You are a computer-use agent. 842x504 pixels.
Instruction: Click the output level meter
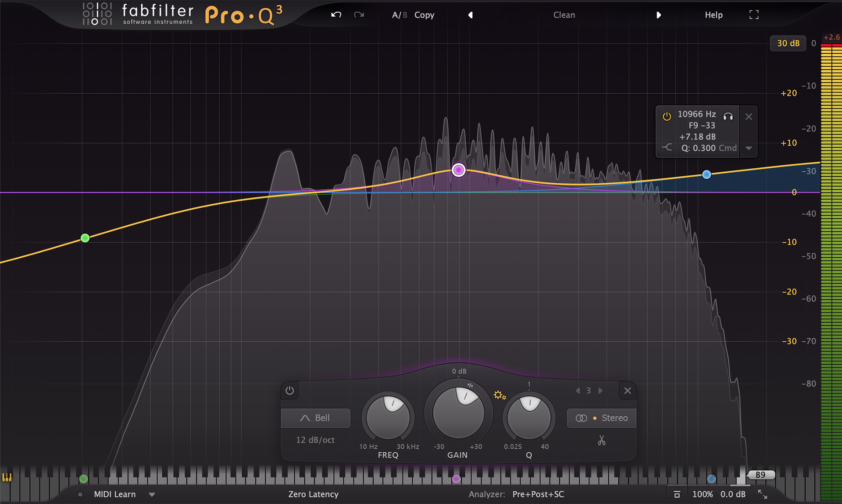[x=831, y=272]
